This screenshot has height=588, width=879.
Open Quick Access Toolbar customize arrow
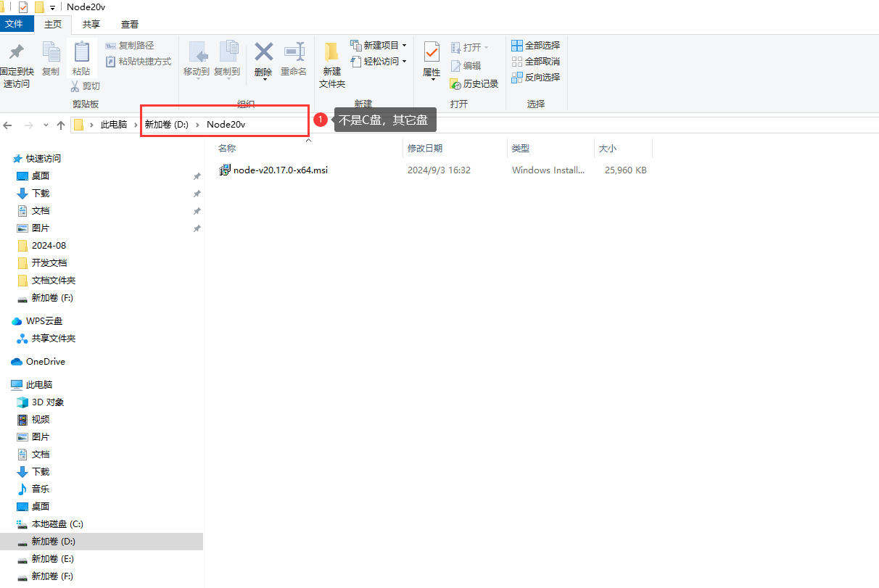(52, 7)
